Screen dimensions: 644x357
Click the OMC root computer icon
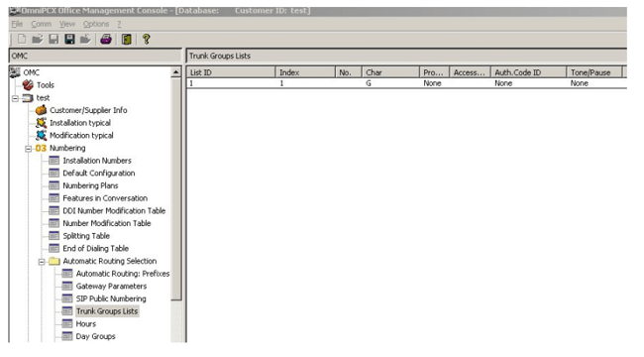15,72
